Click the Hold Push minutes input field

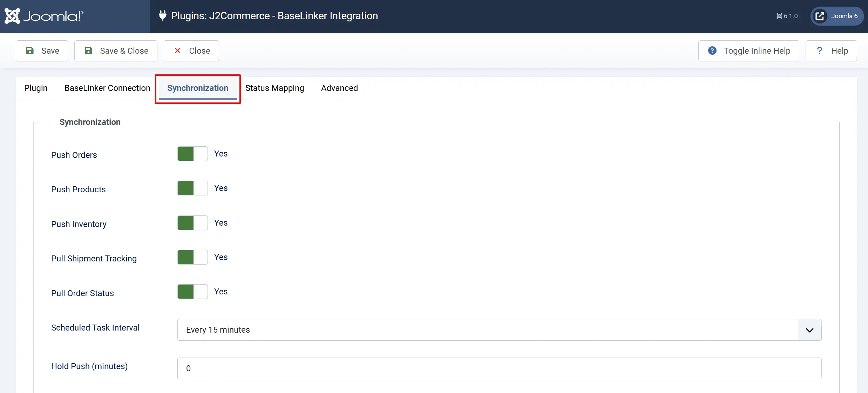(500, 368)
